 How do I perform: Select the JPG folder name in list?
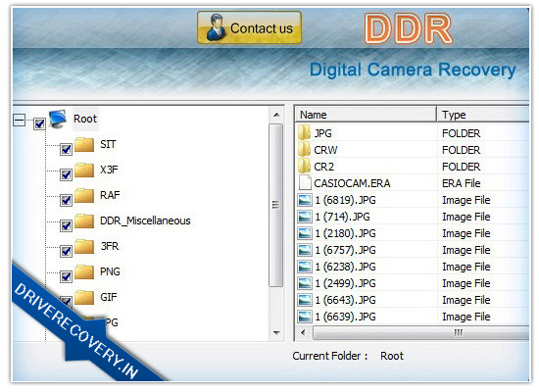coord(322,133)
